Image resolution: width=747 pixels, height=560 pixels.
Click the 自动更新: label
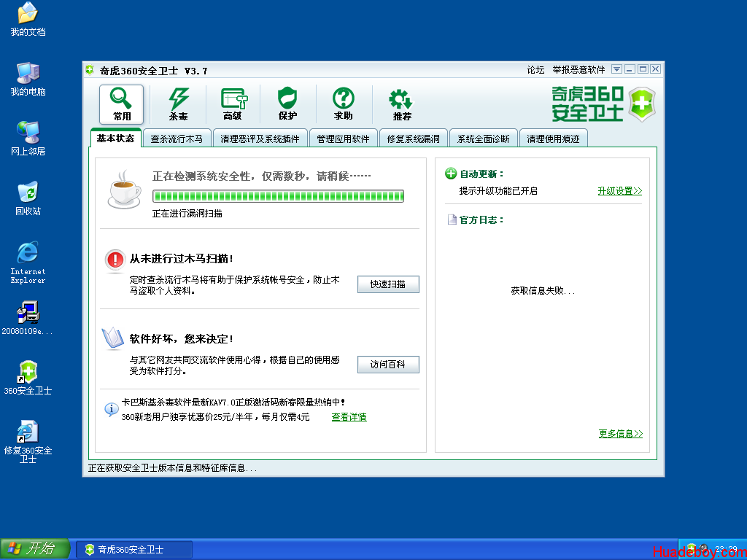point(481,174)
